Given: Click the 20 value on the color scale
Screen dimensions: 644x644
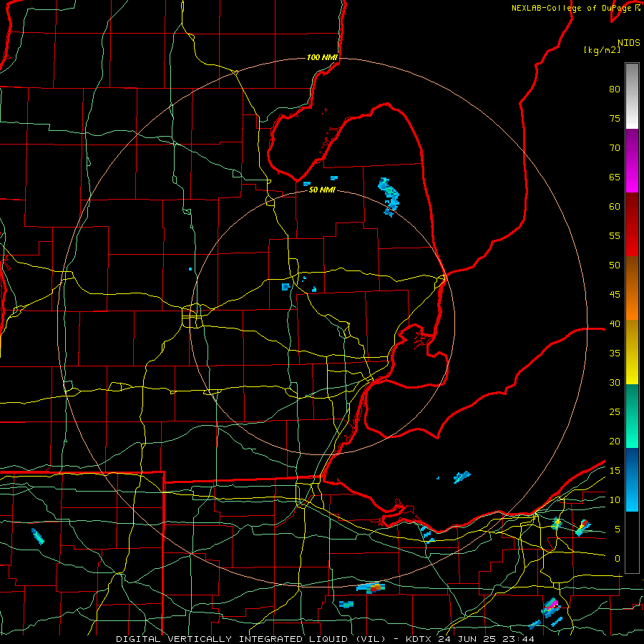Looking at the screenshot, I should click(615, 441).
